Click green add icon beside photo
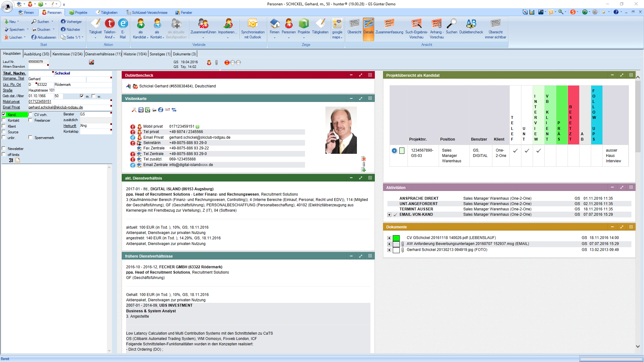 364,170
